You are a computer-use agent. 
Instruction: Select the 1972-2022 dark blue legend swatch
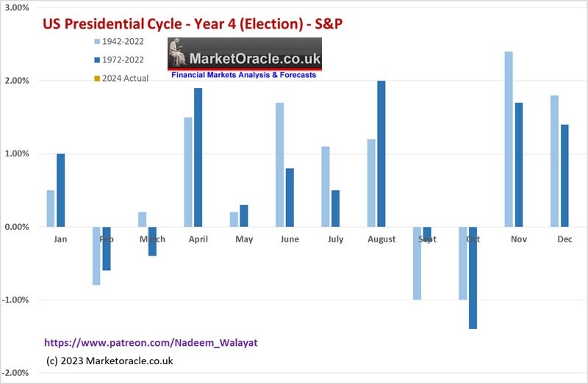coord(97,60)
